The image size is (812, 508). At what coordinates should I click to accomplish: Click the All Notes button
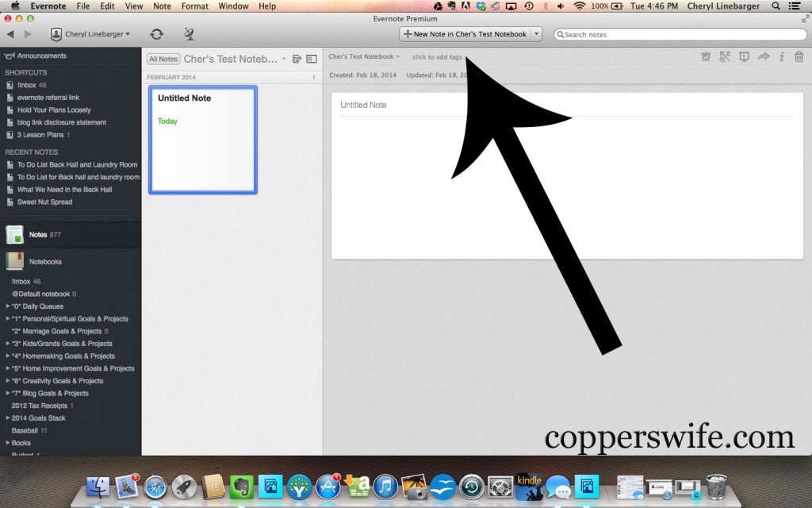163,59
